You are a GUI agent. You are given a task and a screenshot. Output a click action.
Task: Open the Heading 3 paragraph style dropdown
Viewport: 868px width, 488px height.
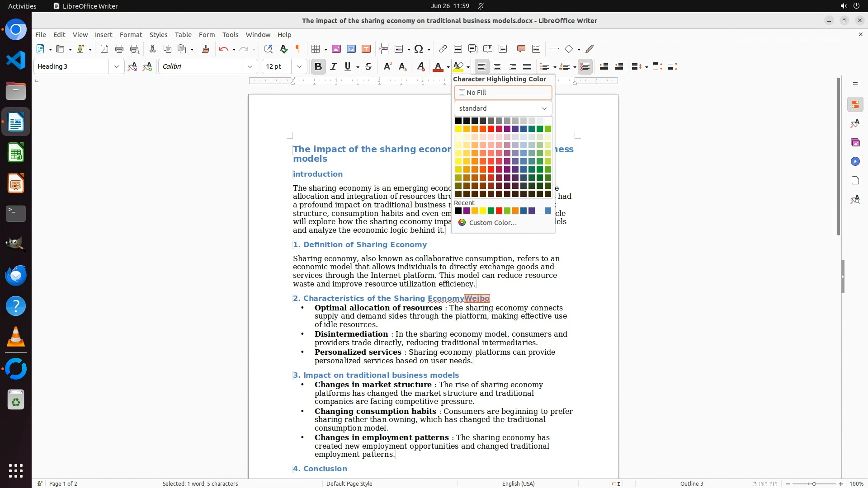[x=117, y=66]
